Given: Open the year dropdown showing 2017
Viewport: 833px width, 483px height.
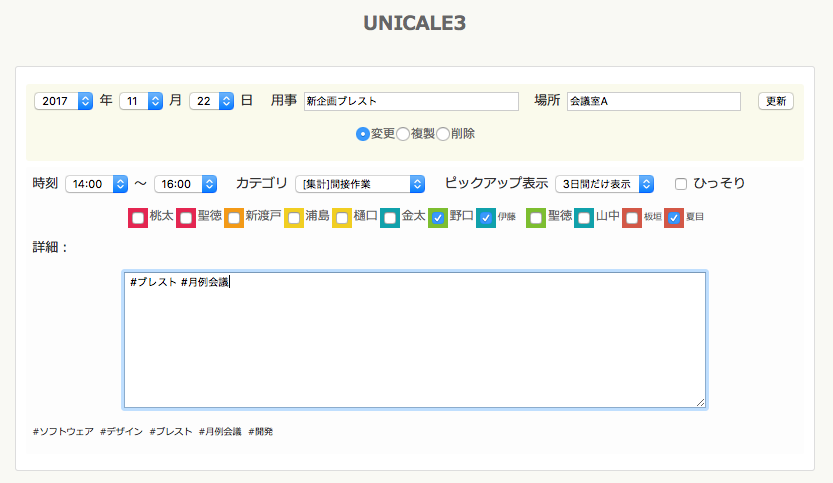Looking at the screenshot, I should coord(63,101).
